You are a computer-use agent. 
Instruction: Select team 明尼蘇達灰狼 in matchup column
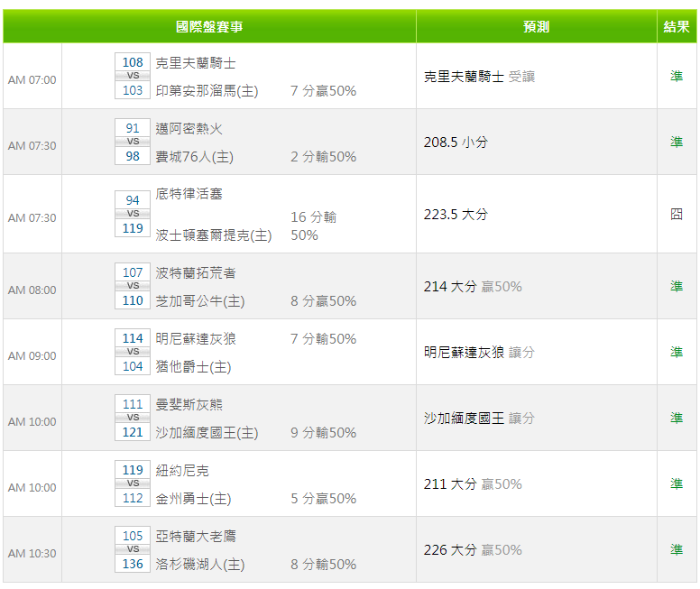pyautogui.click(x=196, y=338)
